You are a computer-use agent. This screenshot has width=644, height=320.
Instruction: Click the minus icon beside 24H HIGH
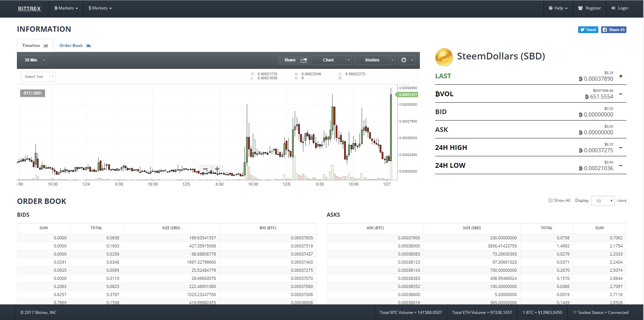(621, 148)
